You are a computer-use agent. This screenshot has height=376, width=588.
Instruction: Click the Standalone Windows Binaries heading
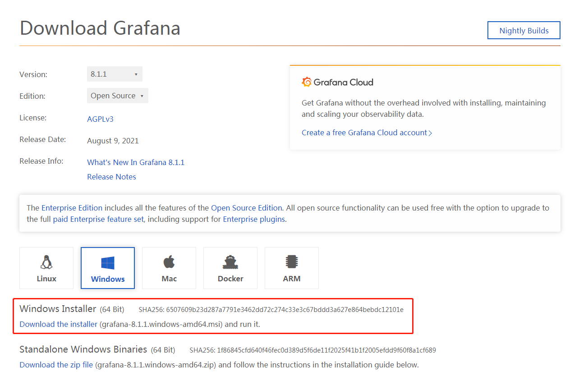coord(83,349)
